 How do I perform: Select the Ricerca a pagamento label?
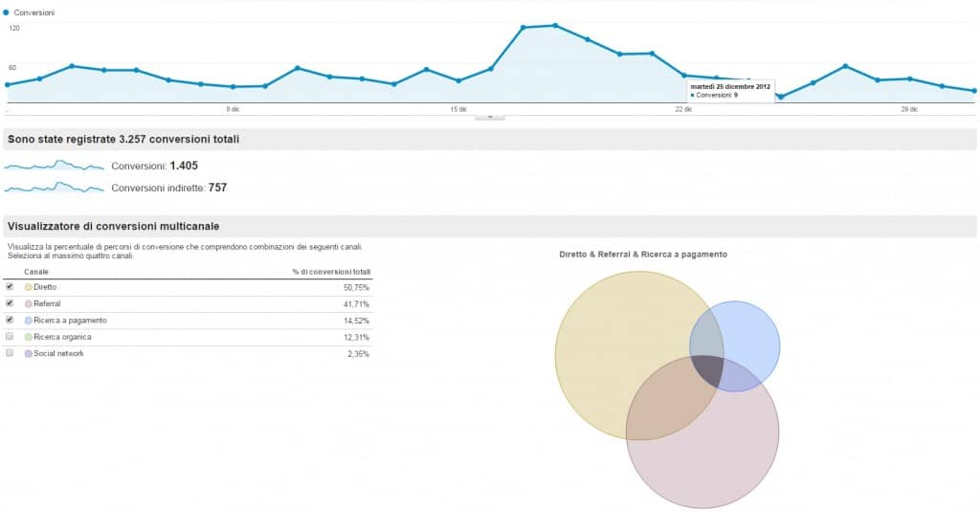[x=70, y=321]
